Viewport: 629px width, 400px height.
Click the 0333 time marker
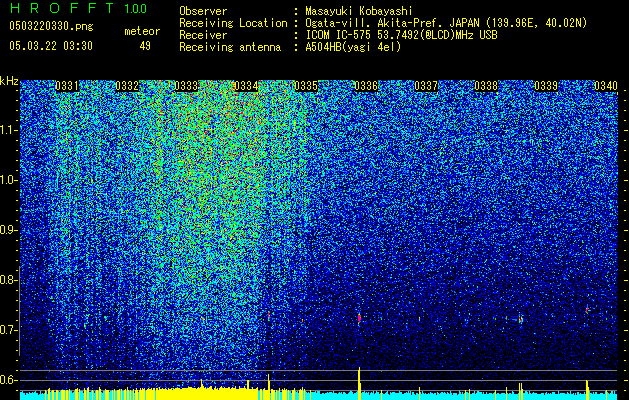point(187,86)
